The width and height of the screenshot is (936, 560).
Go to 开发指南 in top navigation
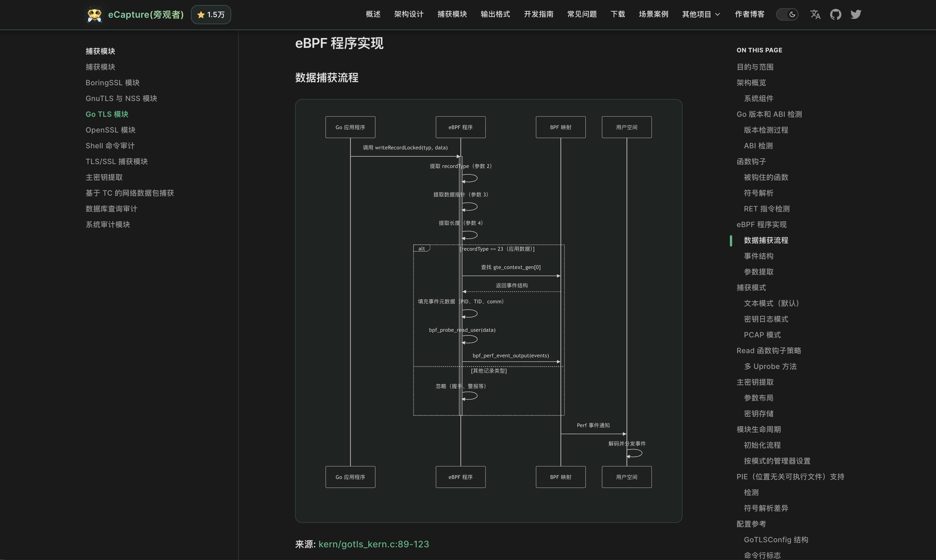tap(538, 14)
